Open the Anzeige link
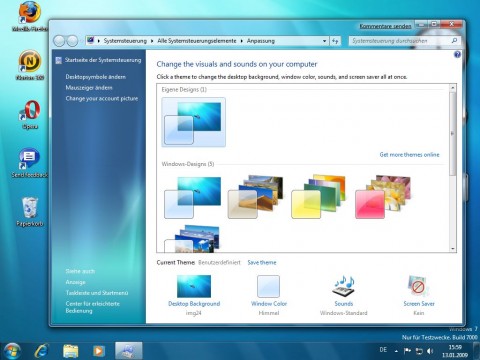480x360 pixels. tap(76, 282)
